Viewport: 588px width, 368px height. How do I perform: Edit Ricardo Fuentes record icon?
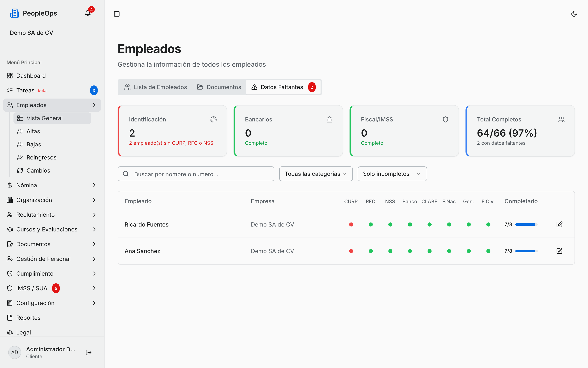click(559, 224)
